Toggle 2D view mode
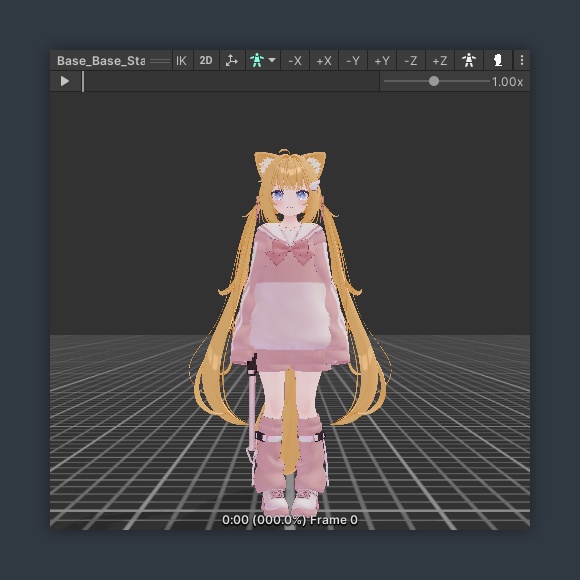 coord(206,61)
